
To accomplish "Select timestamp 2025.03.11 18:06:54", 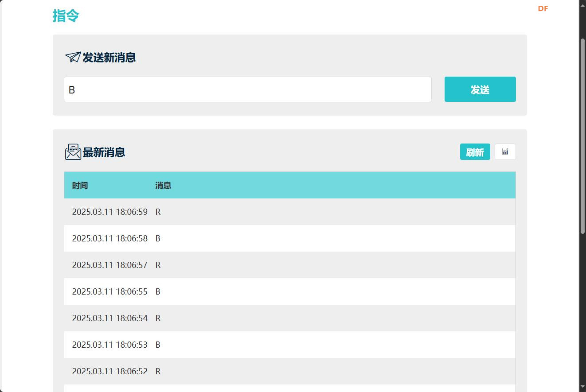I will [x=110, y=318].
